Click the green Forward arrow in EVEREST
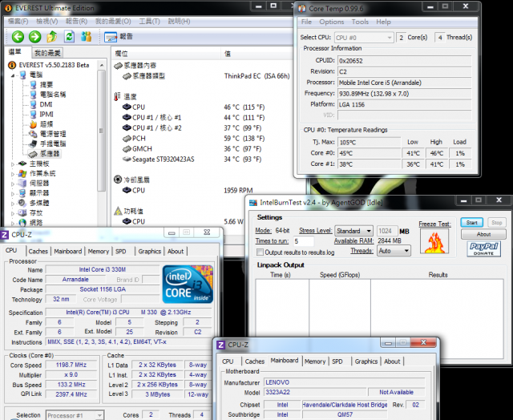This screenshot has height=420, width=513. point(35,37)
